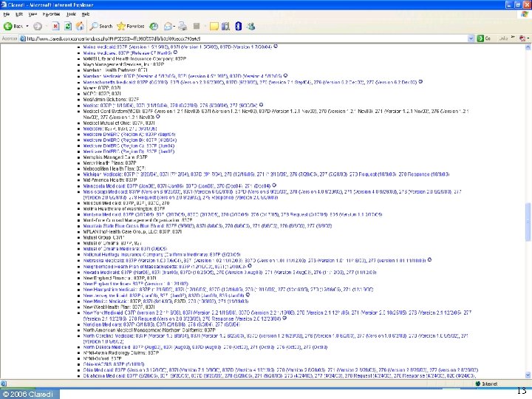This screenshot has height=399, width=532.
Task: Select the Medical Mutual of Ohio entry
Action: 119,123
